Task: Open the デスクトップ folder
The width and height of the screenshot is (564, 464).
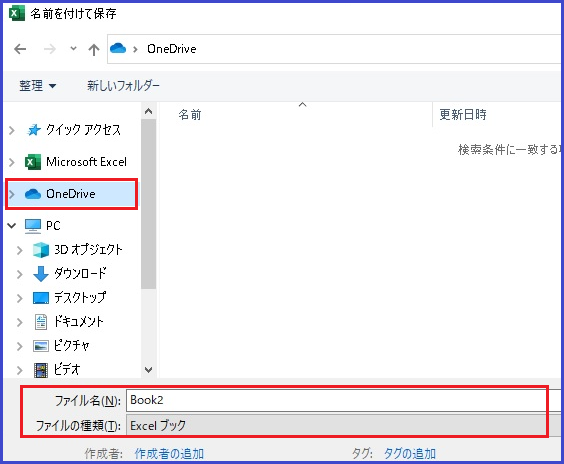Action: [x=80, y=297]
